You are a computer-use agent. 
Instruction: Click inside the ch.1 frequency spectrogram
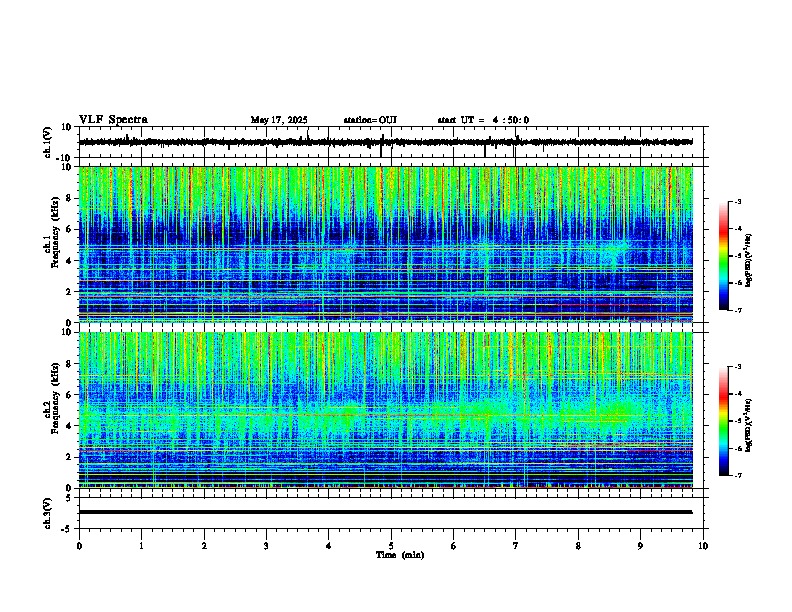coord(386,244)
